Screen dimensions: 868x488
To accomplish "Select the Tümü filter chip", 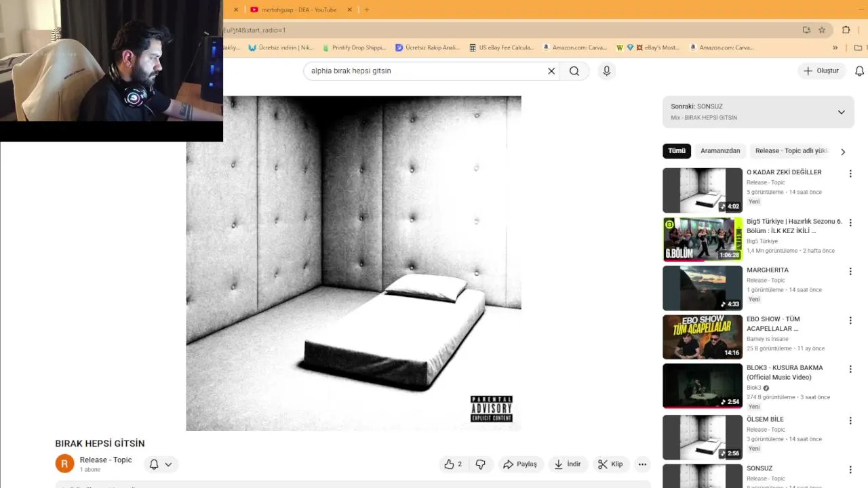I will (677, 151).
